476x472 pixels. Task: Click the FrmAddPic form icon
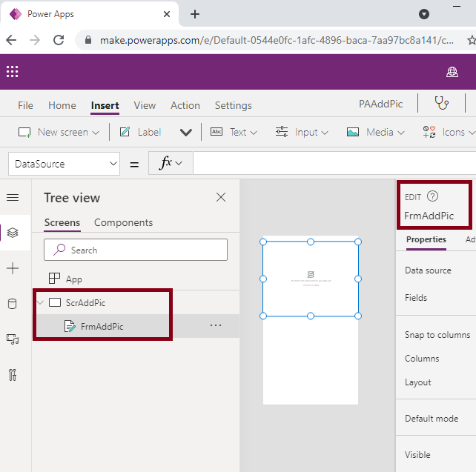70,326
